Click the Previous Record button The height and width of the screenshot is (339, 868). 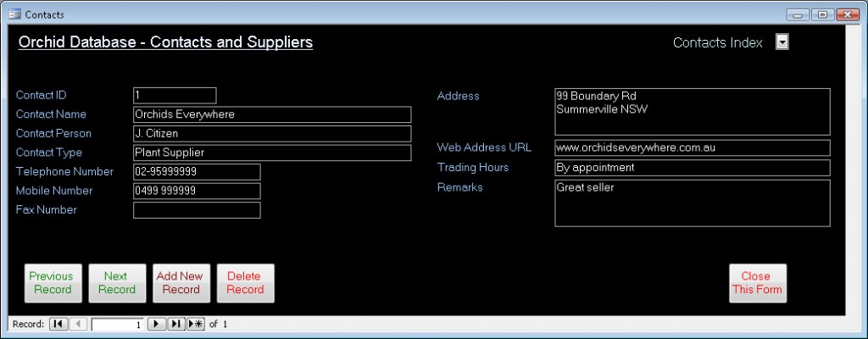coord(53,283)
